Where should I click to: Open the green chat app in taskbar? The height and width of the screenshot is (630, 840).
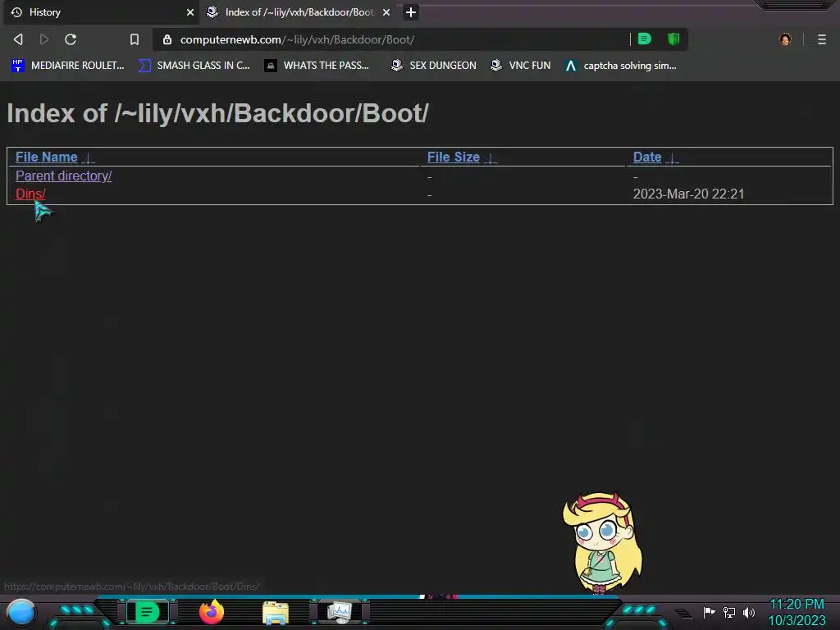click(x=147, y=612)
